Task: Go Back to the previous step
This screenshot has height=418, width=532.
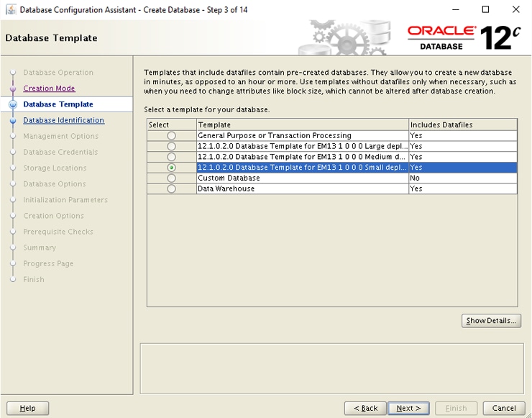Action: (x=365, y=408)
